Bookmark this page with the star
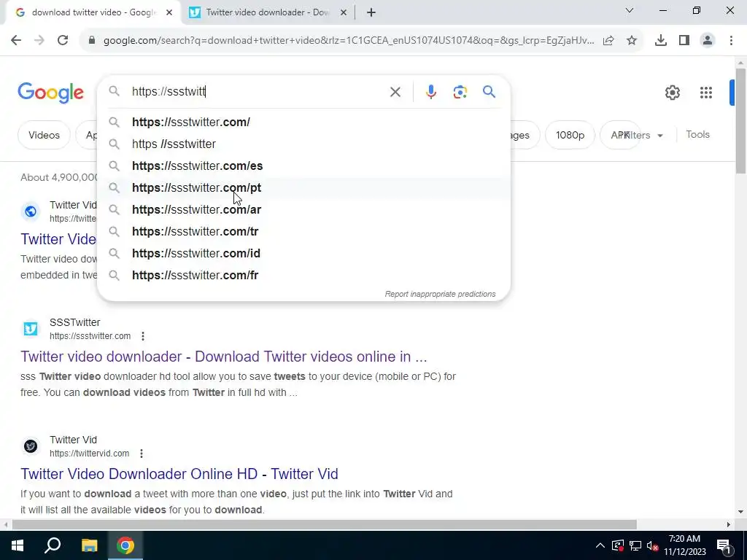Screen dimensions: 747x560 tap(632, 41)
